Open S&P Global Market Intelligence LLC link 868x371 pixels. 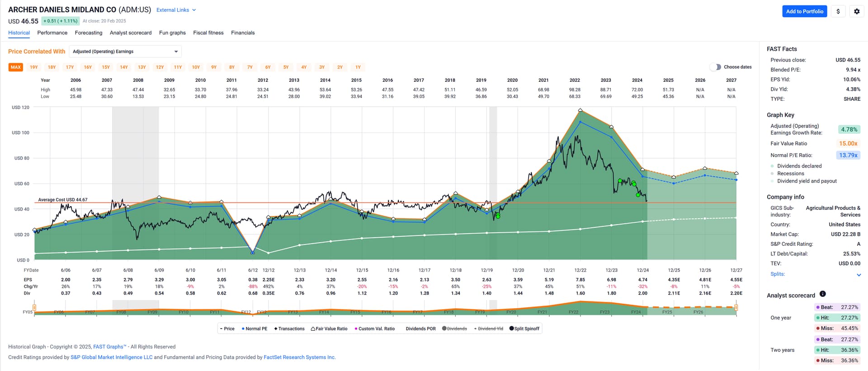[x=112, y=357]
